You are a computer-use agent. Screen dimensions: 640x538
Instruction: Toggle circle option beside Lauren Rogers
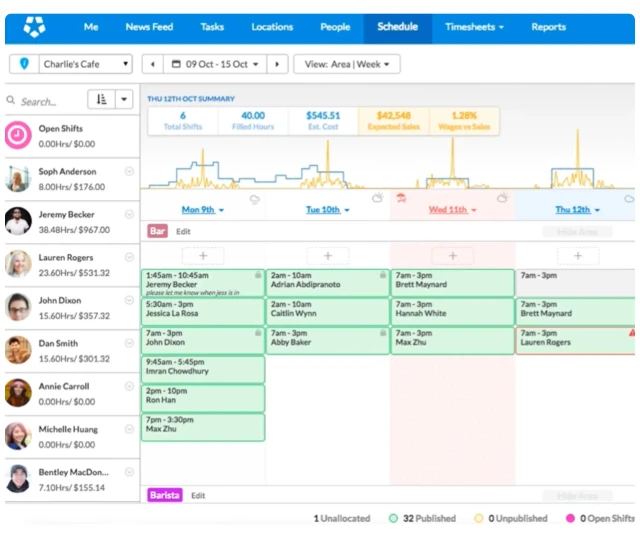coord(129,258)
